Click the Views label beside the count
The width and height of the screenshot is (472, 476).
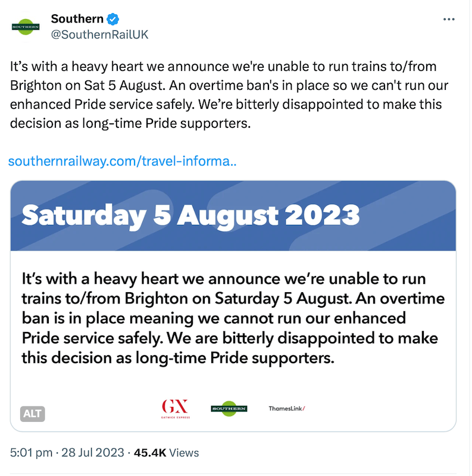coord(185,453)
